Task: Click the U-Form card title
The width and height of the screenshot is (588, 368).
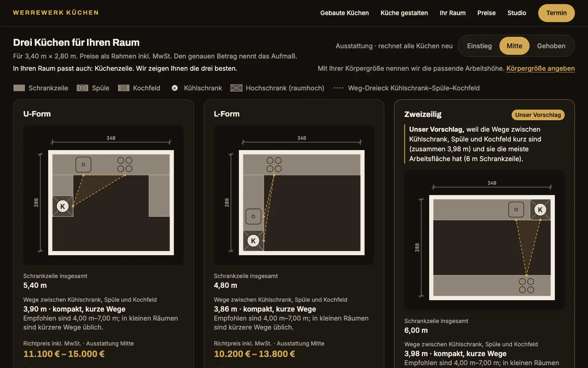Action: pyautogui.click(x=37, y=114)
